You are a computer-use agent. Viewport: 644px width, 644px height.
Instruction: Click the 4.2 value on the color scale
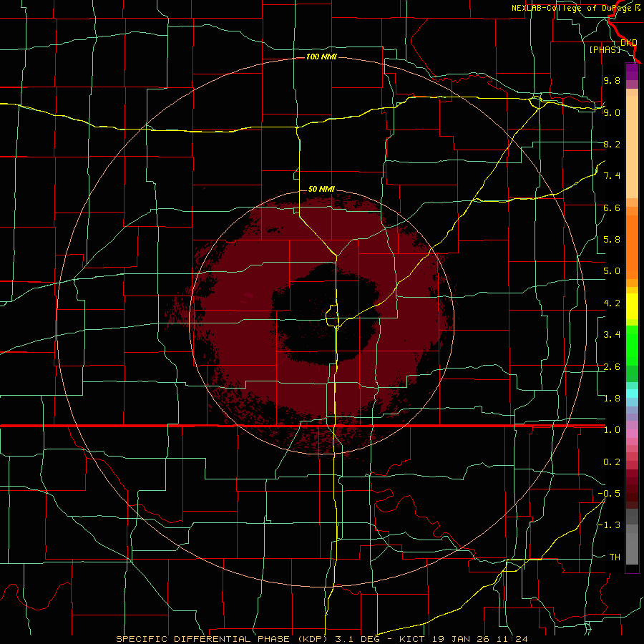pyautogui.click(x=612, y=303)
